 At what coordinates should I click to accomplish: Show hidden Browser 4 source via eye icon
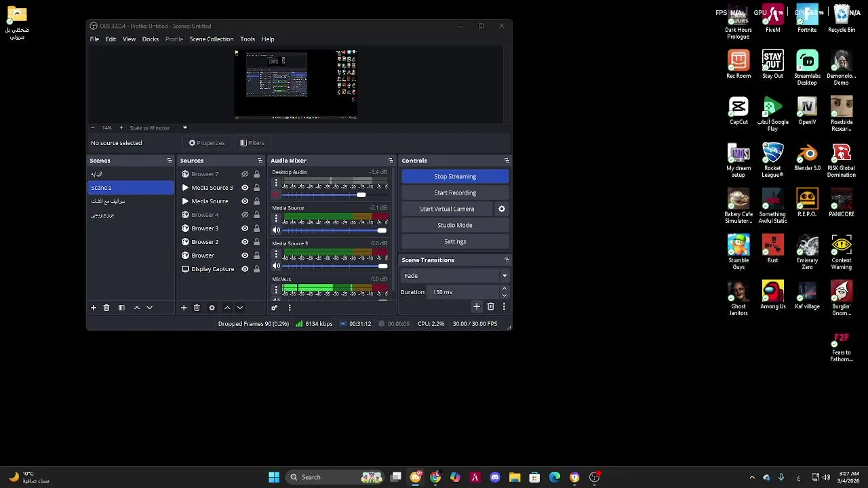pos(245,215)
